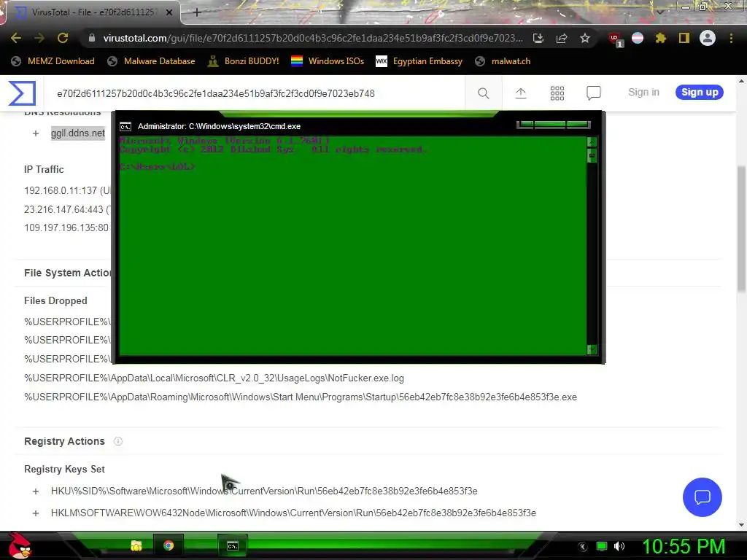Open uBlock Origin extension icon
747x560 pixels.
tap(616, 39)
